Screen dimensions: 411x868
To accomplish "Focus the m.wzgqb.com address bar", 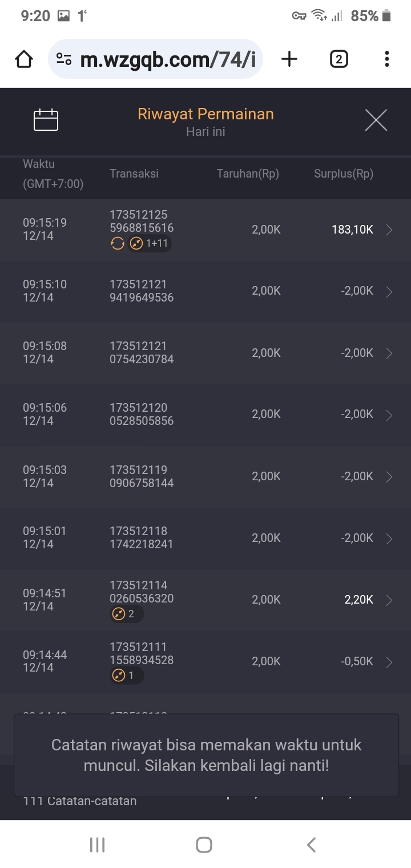I will 168,59.
